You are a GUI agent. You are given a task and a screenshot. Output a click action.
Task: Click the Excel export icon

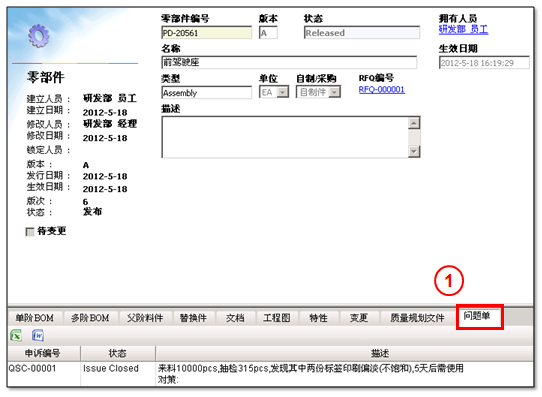[16, 335]
